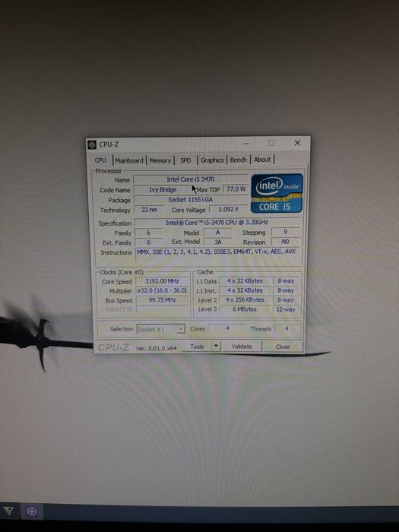The image size is (399, 532).
Task: Click the Name field Intel Core i5 3470
Action: tap(190, 179)
